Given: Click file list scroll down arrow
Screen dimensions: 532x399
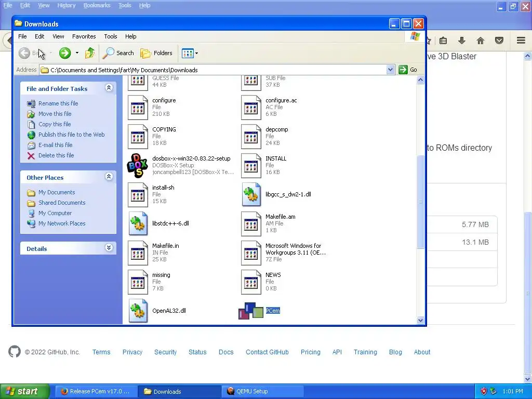Looking at the screenshot, I should [420, 320].
